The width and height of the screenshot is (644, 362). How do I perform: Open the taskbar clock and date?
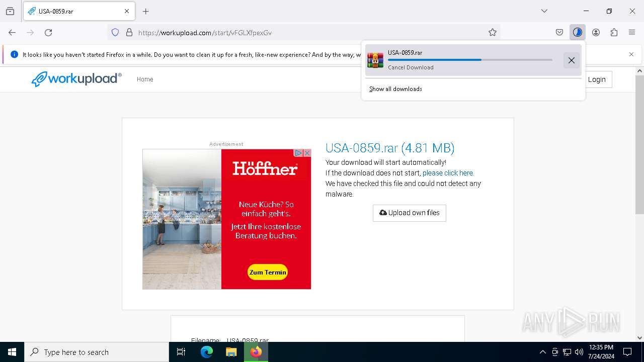601,352
